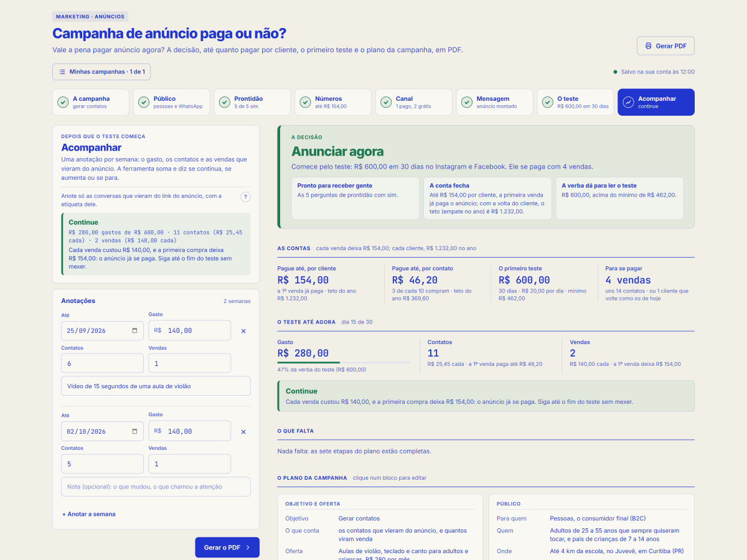
Task: Click the R$ 600,00 primeiro teste value
Action: tap(524, 280)
